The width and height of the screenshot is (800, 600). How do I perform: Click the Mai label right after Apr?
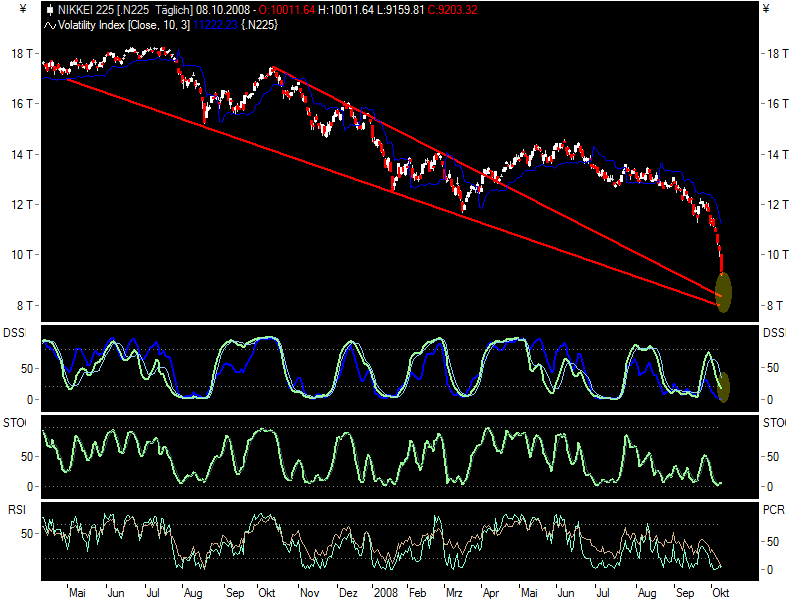(529, 593)
